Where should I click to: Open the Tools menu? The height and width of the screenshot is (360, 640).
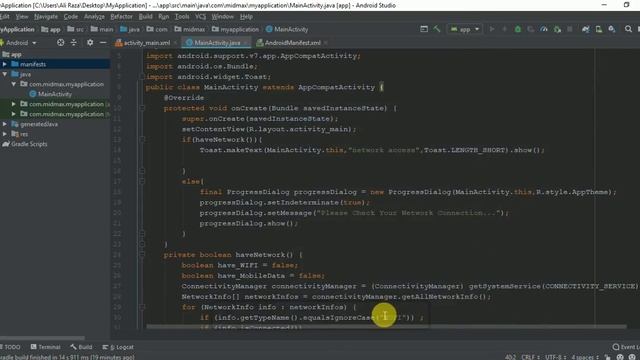[182, 17]
